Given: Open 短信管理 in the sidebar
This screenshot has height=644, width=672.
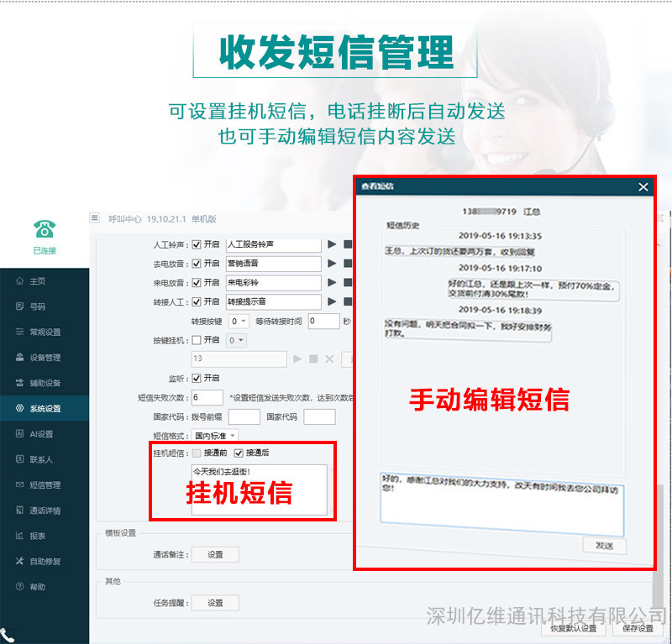Looking at the screenshot, I should point(45,485).
